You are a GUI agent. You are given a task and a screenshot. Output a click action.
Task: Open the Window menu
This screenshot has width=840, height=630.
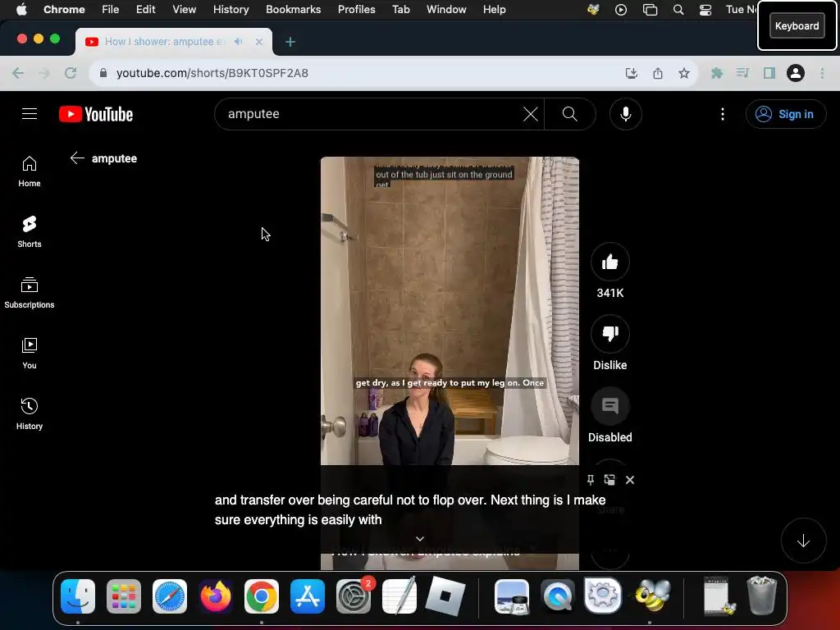[446, 9]
